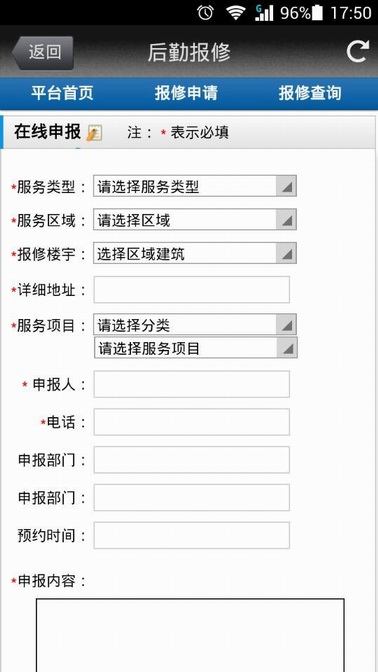The height and width of the screenshot is (672, 378).
Task: Tap the alarm clock status icon
Action: tap(205, 12)
